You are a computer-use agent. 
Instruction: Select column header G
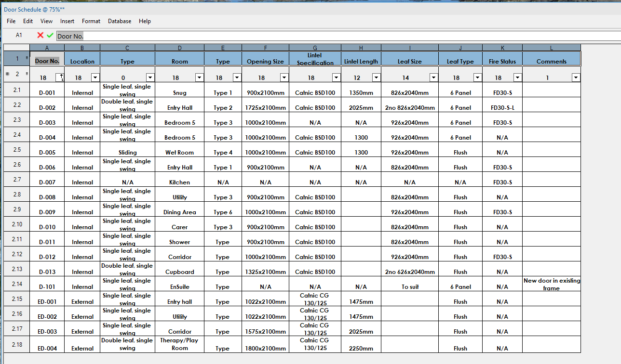(x=315, y=48)
